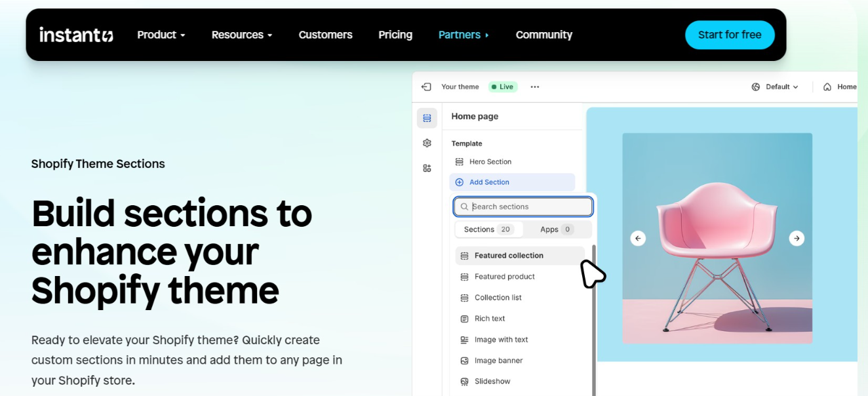Click the exit editor icon
The image size is (868, 396).
click(x=426, y=87)
